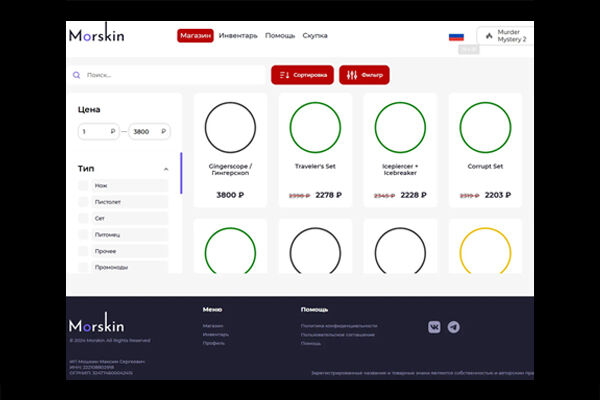600x400 pixels.
Task: Click the 2228 ₽ price label
Action: [x=413, y=195]
